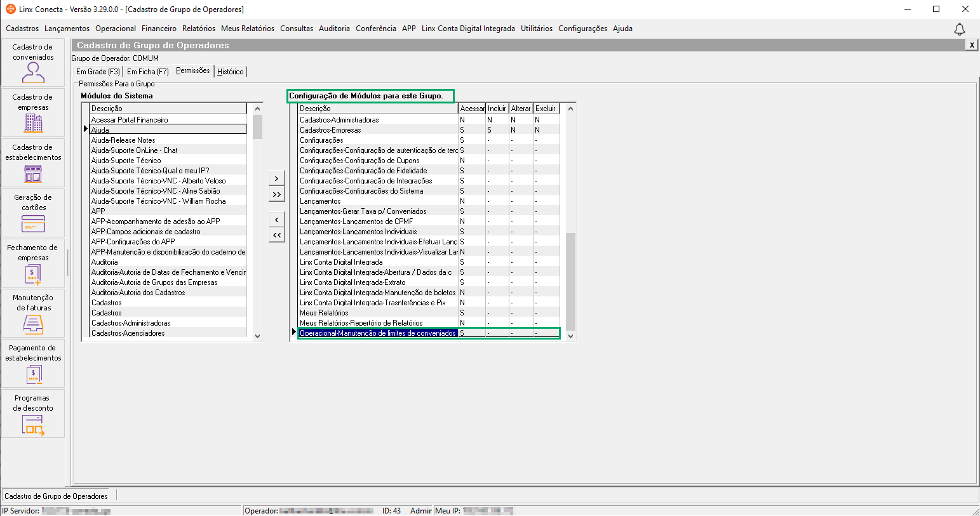Add selected module with single right arrow
Viewport: 980px width, 516px height.
(276, 179)
